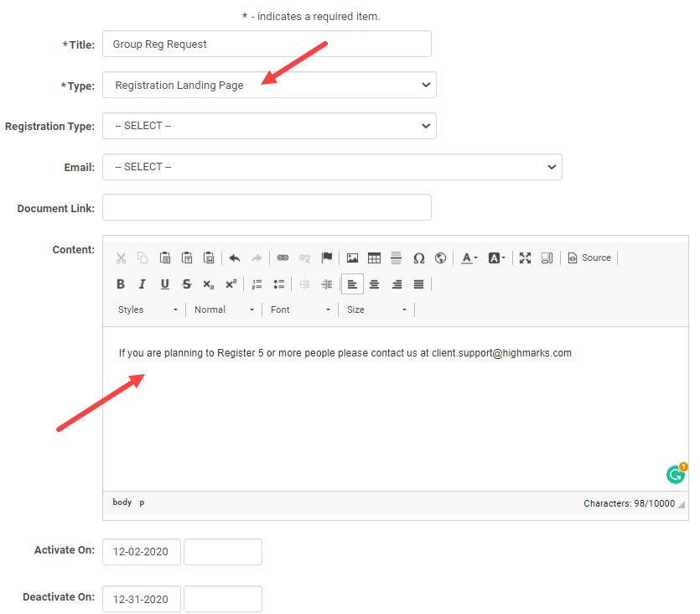
Task: Toggle bold formatting in editor toolbar
Action: (x=121, y=284)
